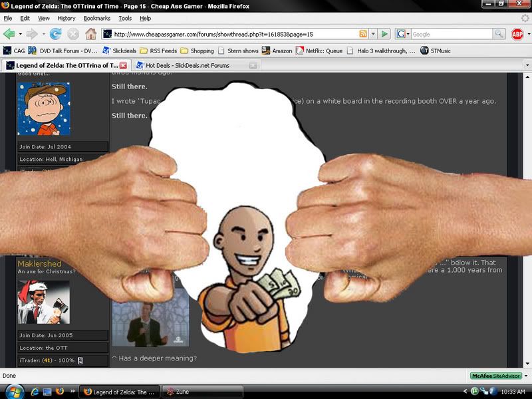Screen dimensions: 532x399
Task: Launch Firefox from quick launch
Action: pos(60,392)
